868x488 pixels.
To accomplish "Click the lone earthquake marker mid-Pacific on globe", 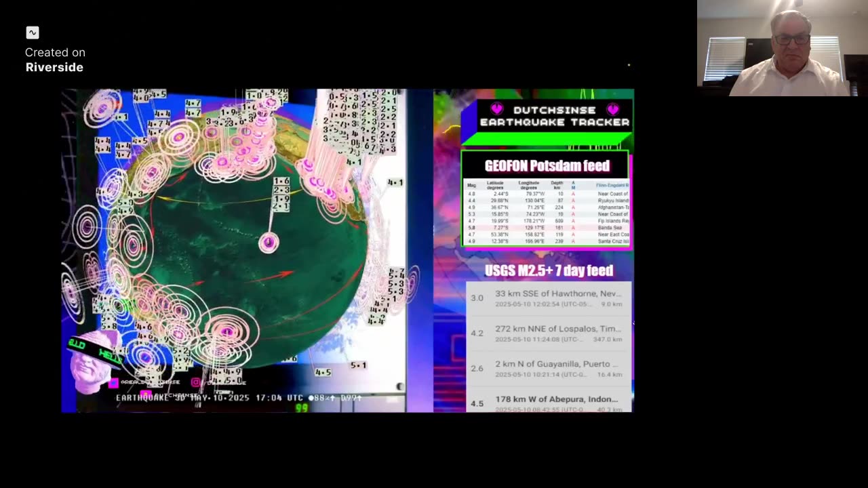I will 269,242.
